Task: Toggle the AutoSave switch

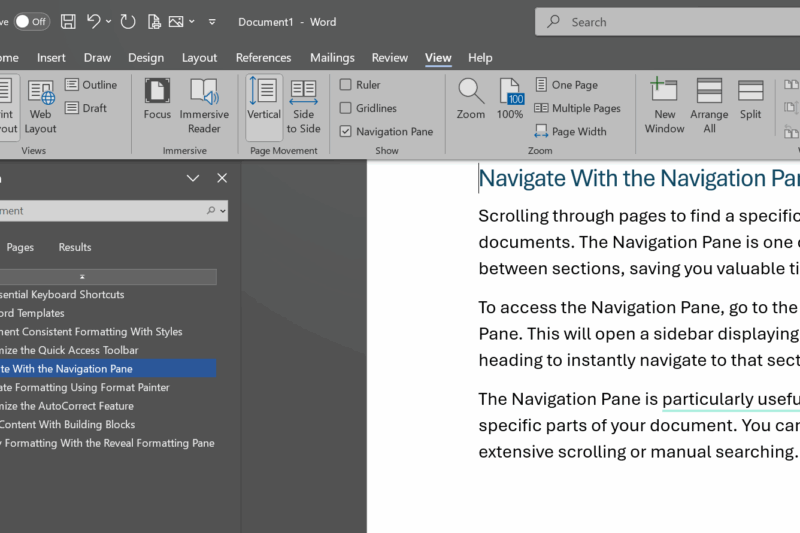Action: (32, 22)
